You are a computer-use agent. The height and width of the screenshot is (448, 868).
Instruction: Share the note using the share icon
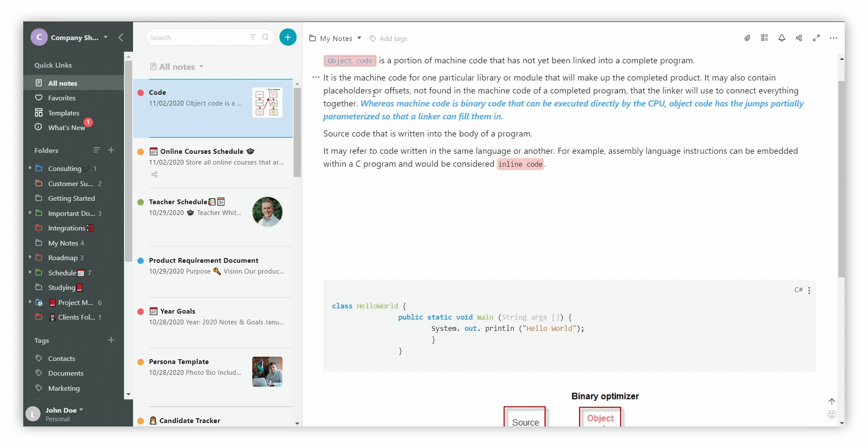(x=799, y=38)
